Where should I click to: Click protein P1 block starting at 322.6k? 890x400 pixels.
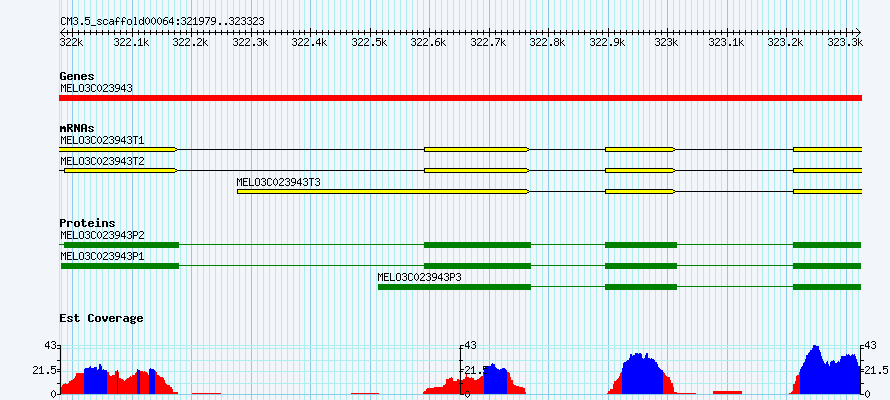[477, 266]
